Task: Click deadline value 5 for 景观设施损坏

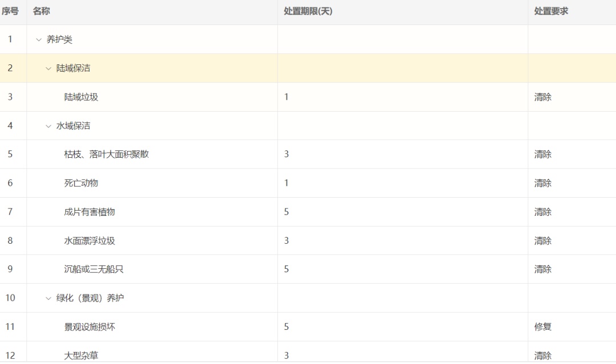Action: click(286, 327)
